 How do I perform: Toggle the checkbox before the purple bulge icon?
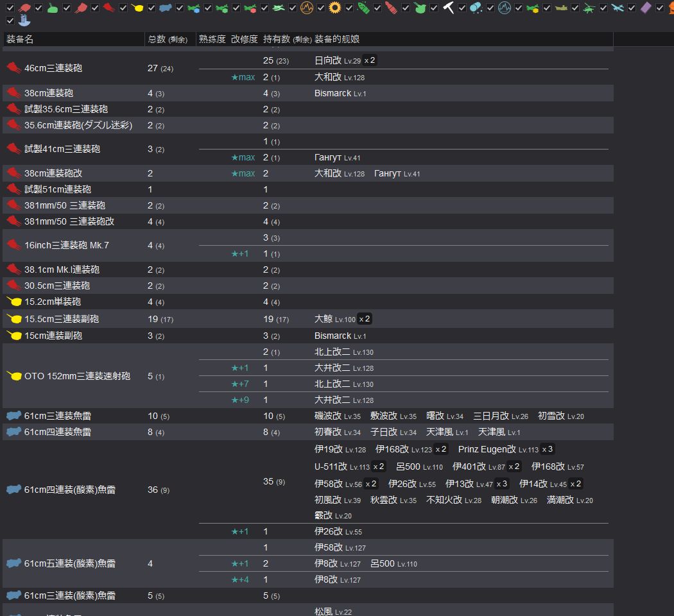click(632, 8)
